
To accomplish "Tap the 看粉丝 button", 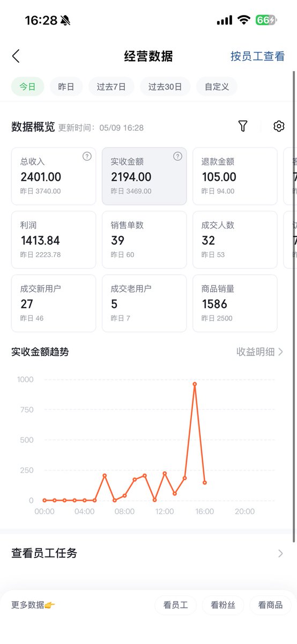I will (x=223, y=605).
